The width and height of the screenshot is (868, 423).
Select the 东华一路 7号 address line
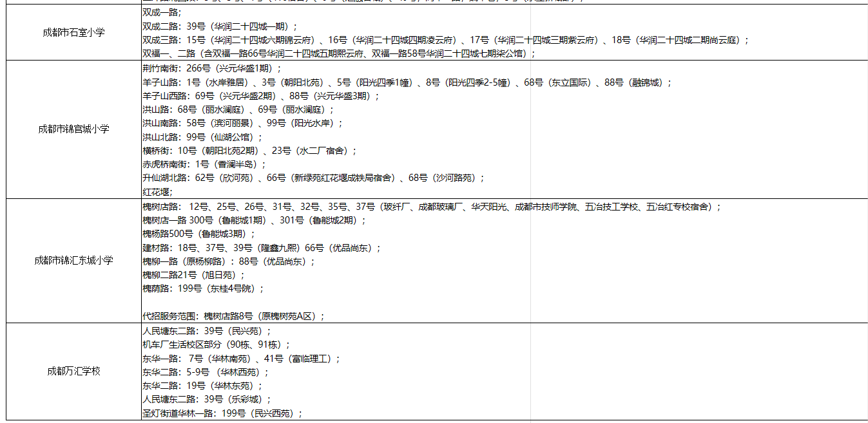coord(241,359)
